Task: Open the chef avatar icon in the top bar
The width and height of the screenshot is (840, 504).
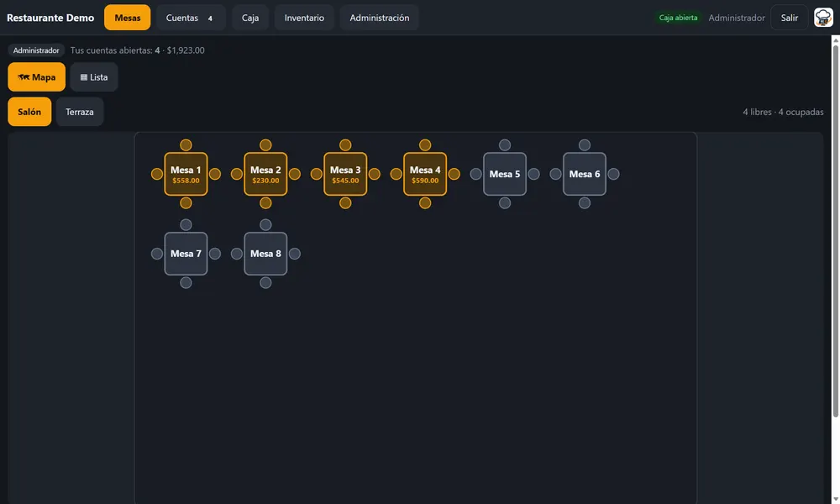Action: pyautogui.click(x=823, y=18)
